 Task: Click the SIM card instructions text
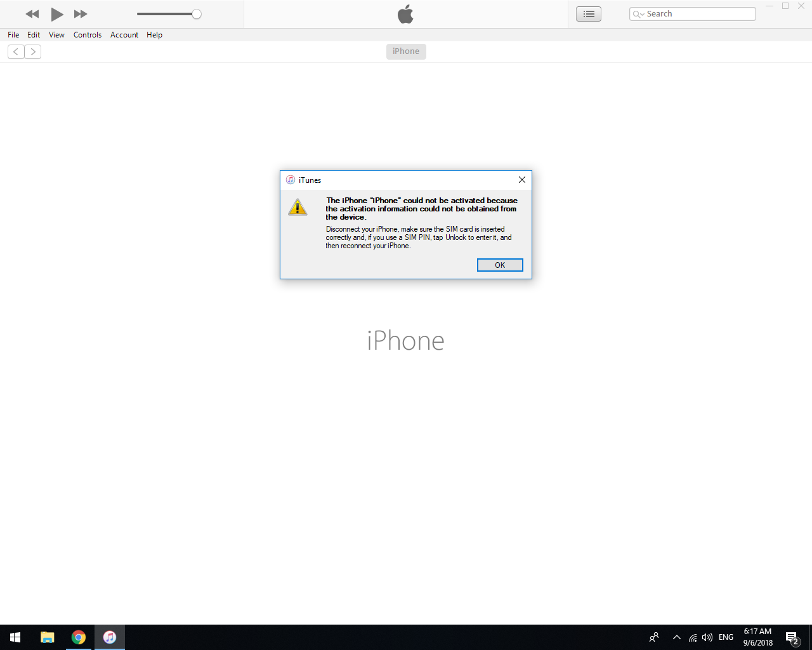coord(419,237)
